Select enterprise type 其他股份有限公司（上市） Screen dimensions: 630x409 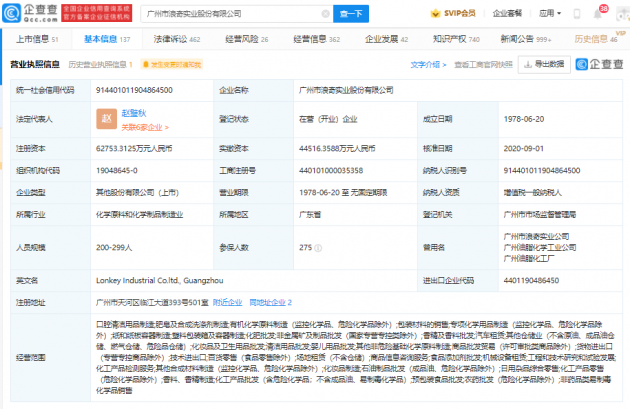point(137,192)
